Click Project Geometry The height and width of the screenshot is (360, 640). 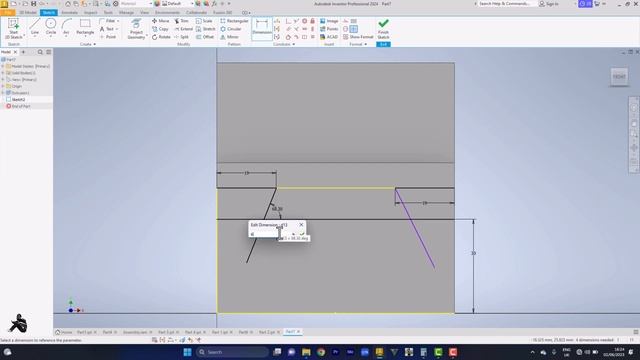pos(136,29)
